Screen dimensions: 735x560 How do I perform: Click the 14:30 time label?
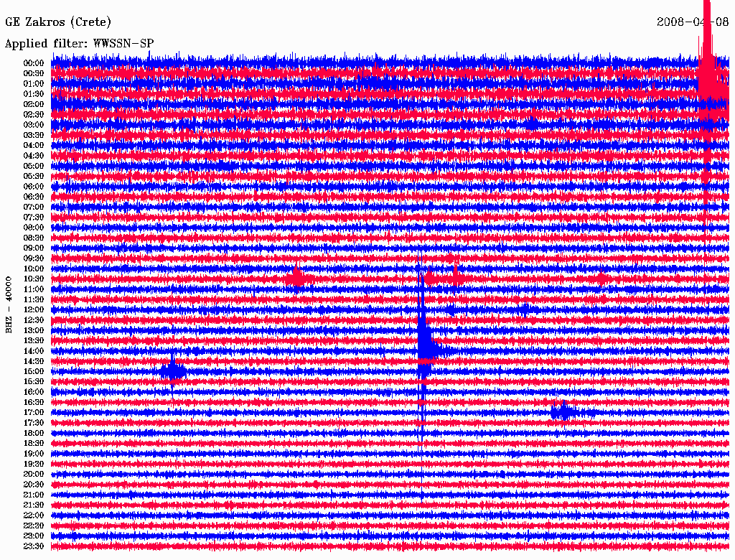pyautogui.click(x=34, y=361)
